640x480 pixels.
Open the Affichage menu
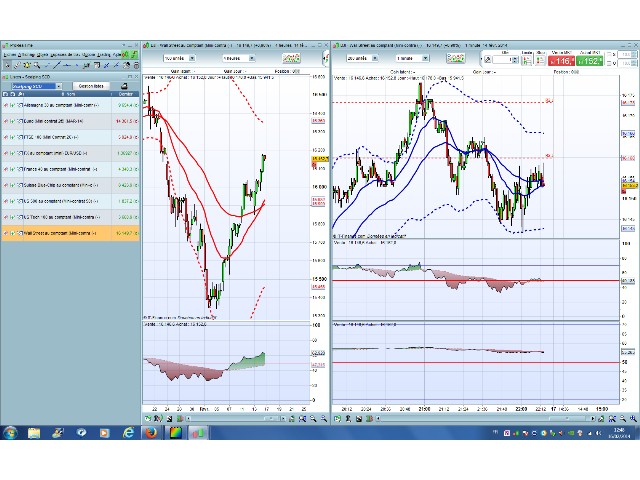coord(27,55)
